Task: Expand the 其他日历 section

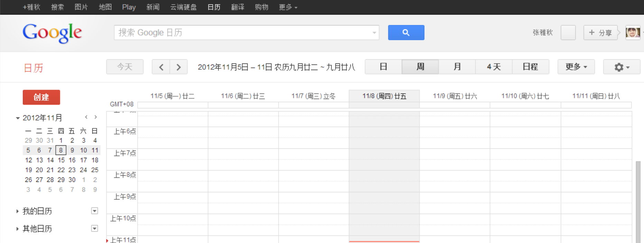Action: (17, 229)
